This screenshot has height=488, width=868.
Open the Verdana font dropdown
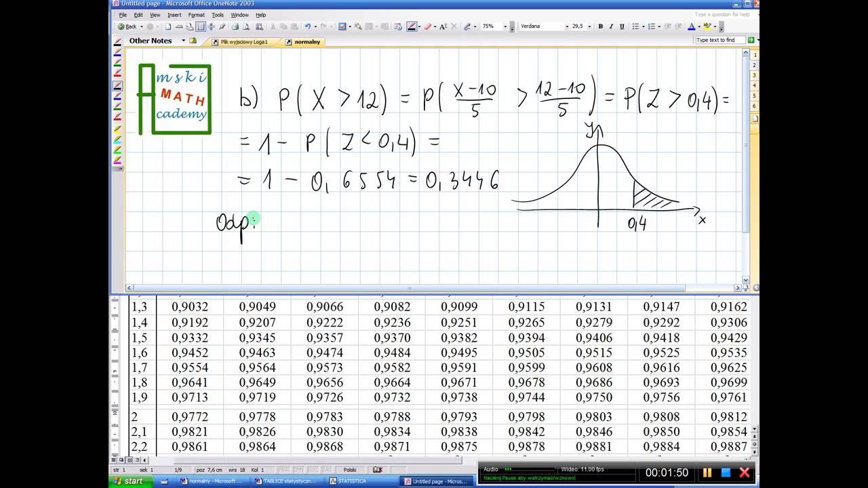(x=566, y=26)
